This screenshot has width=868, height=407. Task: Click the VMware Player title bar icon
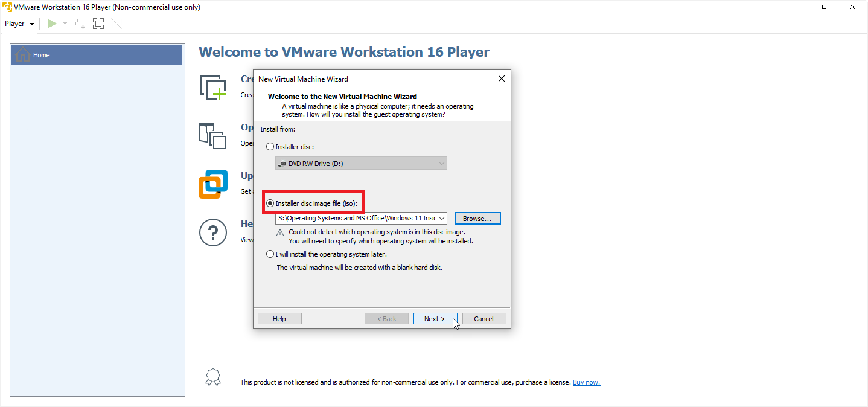pos(7,7)
